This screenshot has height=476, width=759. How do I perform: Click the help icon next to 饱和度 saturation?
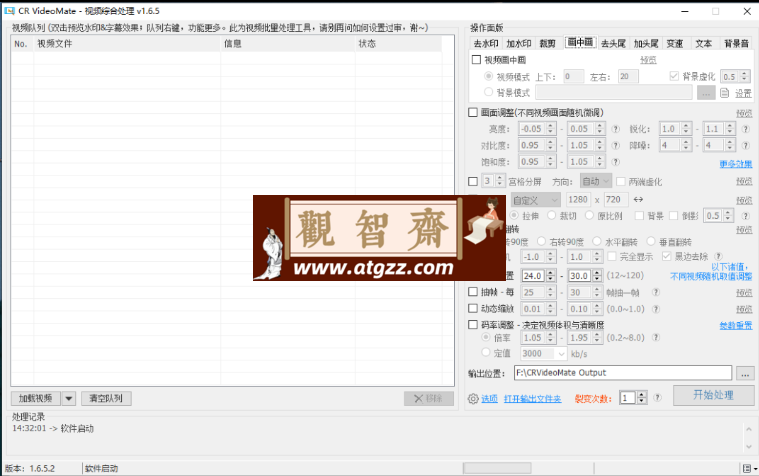615,162
